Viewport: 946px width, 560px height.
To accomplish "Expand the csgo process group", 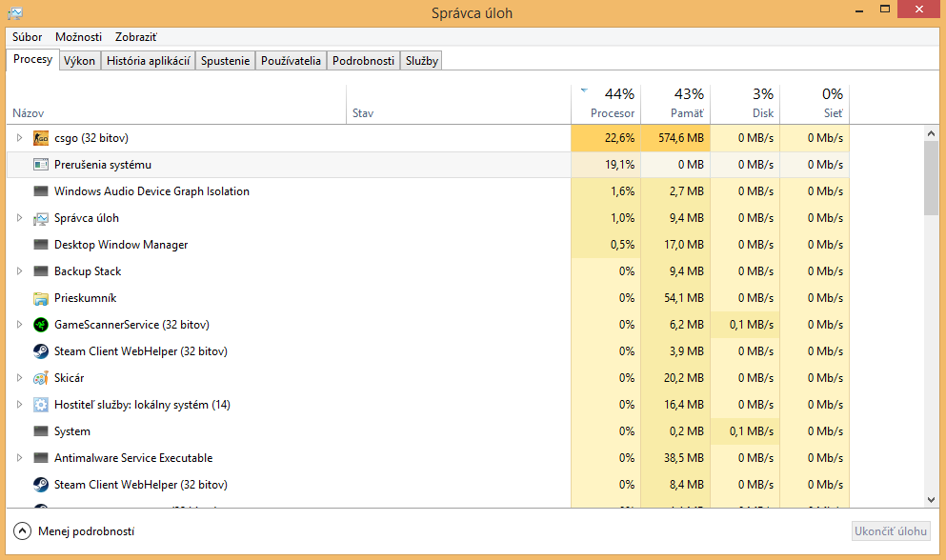I will 19,138.
